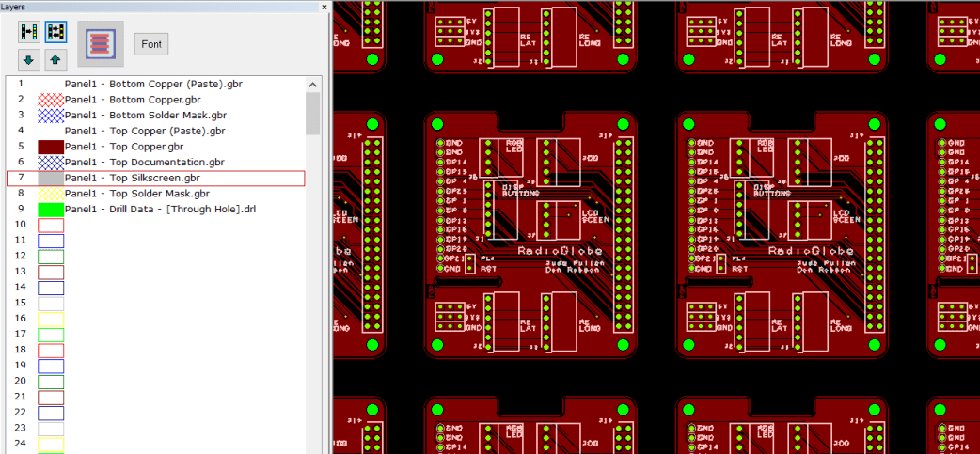Click red hatched swatch of Bottom Copper layer
Image resolution: width=980 pixels, height=454 pixels.
(51, 100)
